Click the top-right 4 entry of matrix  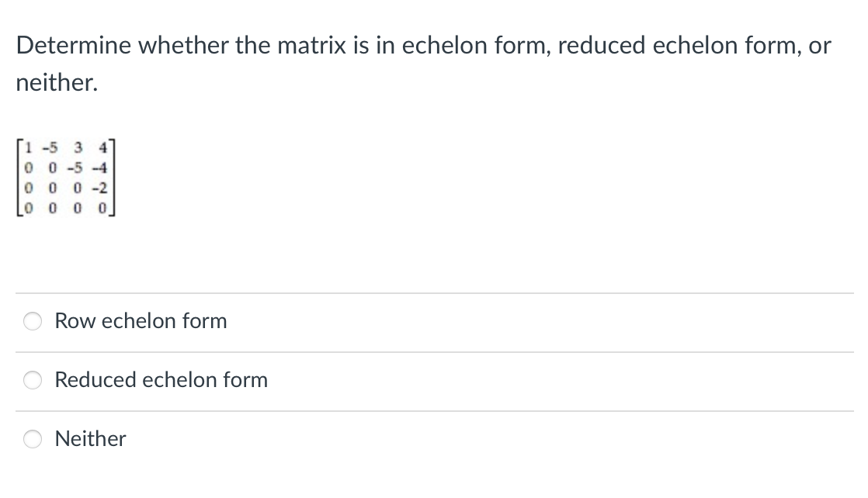[x=102, y=147]
